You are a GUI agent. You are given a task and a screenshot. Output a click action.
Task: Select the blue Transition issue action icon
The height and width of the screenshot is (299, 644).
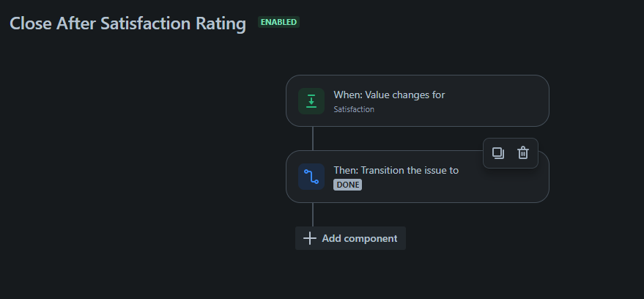(x=311, y=177)
